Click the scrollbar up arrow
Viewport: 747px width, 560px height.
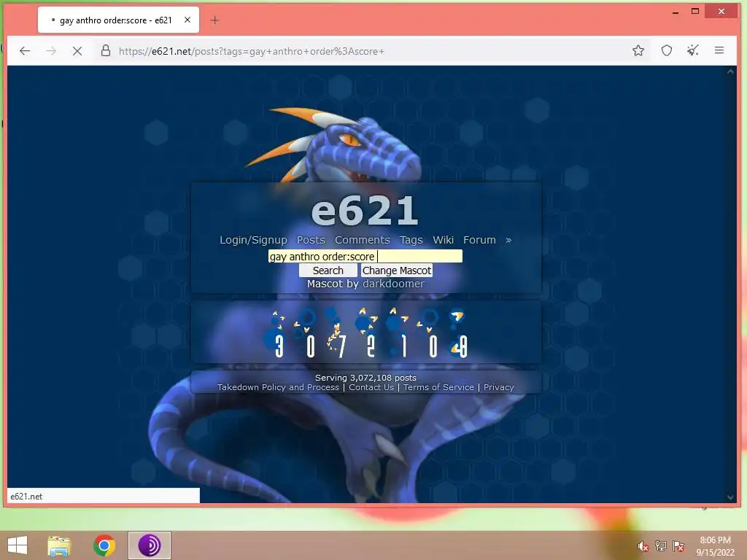[x=730, y=71]
